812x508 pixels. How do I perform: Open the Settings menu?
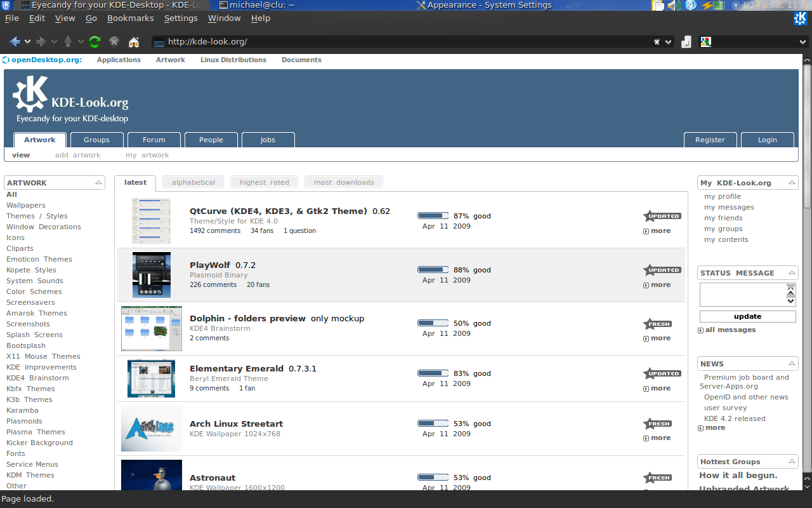click(x=181, y=18)
